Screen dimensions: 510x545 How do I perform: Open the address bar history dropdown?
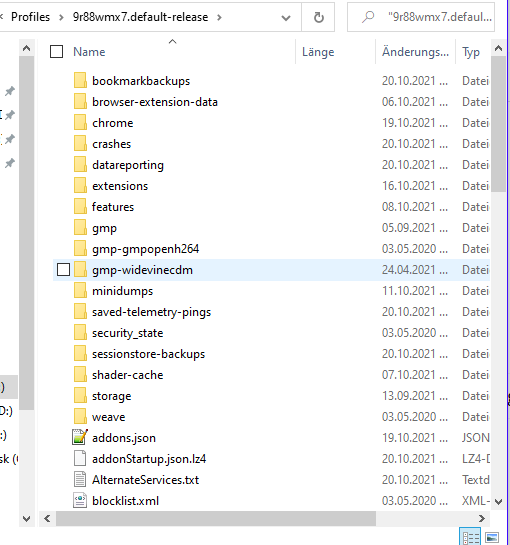click(x=286, y=17)
